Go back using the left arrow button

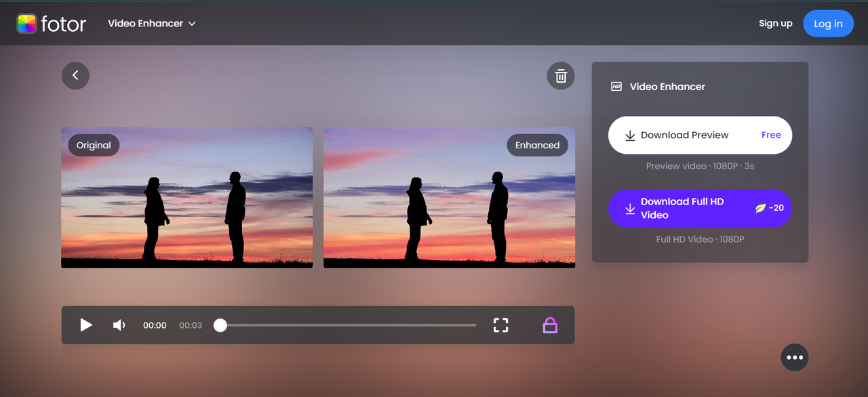pyautogui.click(x=75, y=75)
